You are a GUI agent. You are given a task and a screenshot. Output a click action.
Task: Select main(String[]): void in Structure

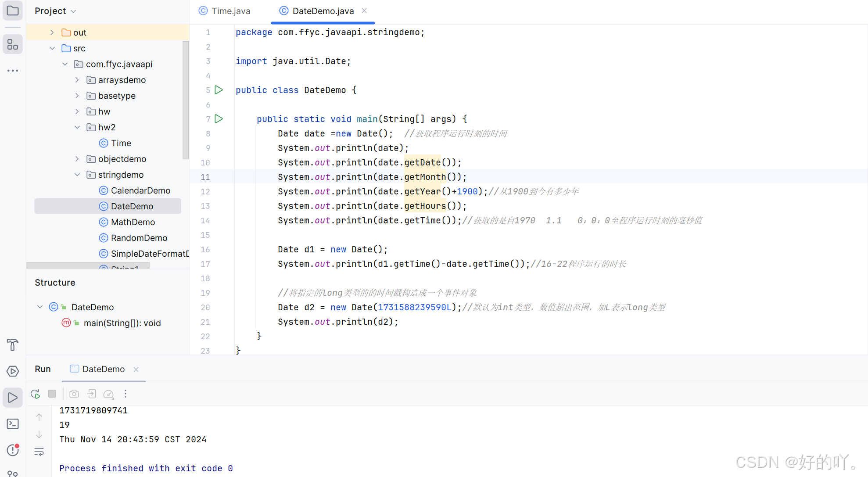[x=122, y=323]
